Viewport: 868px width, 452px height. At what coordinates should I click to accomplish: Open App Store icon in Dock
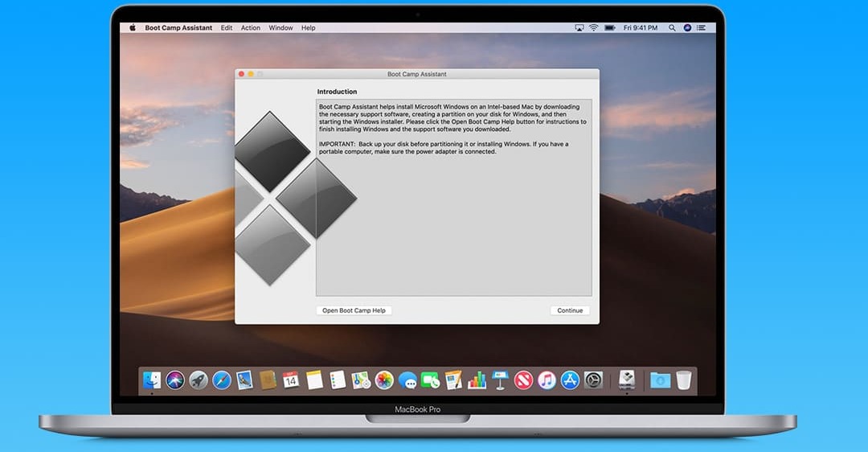tap(570, 380)
